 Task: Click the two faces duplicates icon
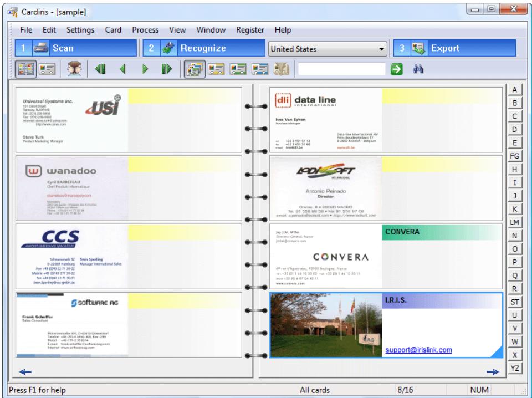tap(74, 69)
